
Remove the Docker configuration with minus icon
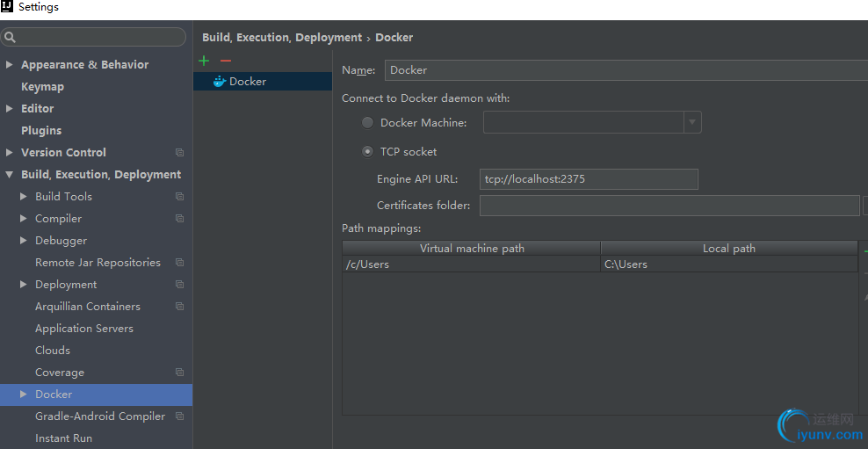pyautogui.click(x=225, y=61)
